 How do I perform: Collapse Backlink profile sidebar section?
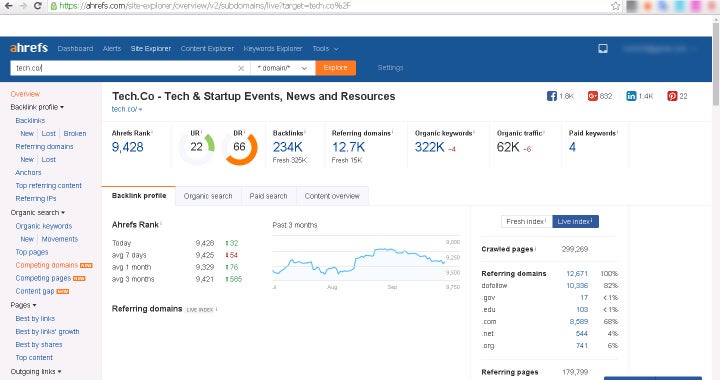(x=37, y=107)
